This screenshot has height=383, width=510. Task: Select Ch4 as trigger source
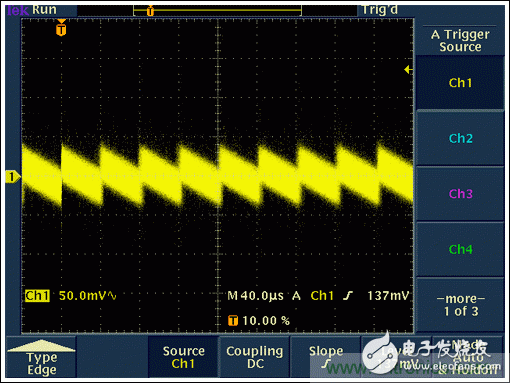460,249
